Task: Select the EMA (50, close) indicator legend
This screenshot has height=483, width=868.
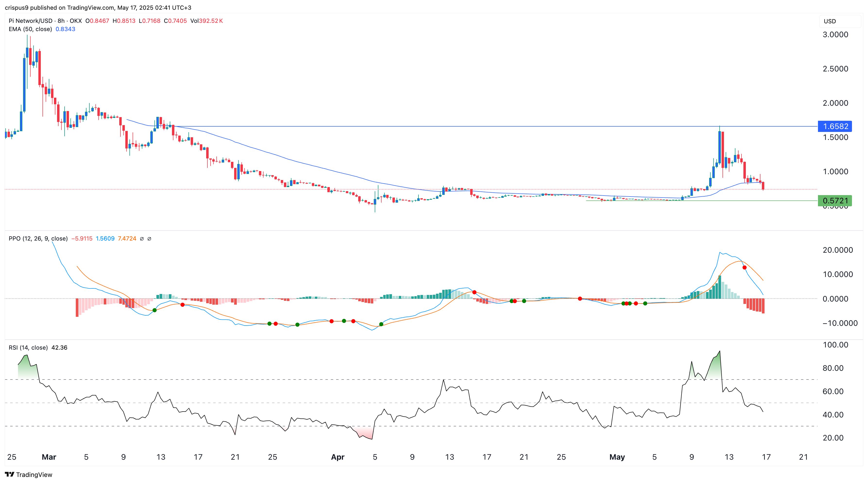Action: click(30, 29)
